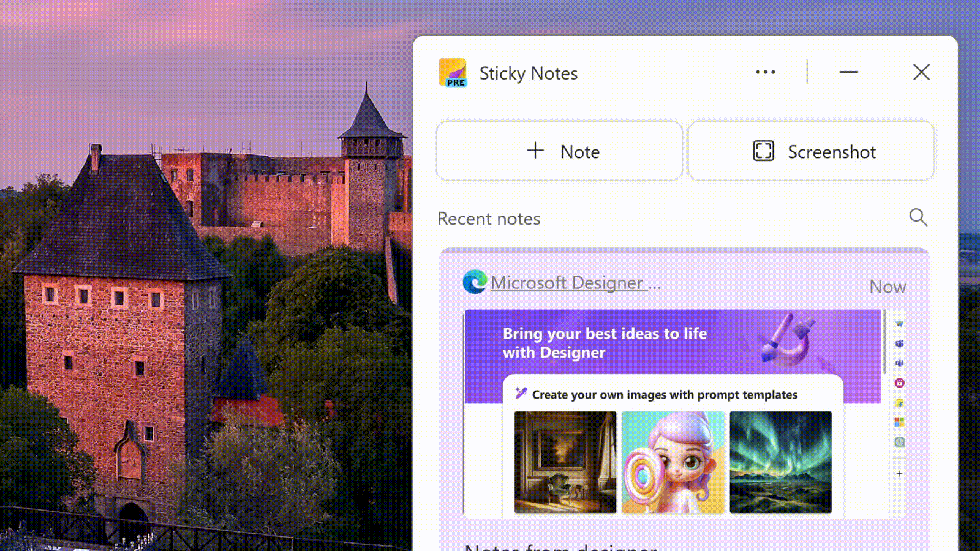Click the cartoon girl with lollipop image
The width and height of the screenshot is (980, 551).
[673, 462]
